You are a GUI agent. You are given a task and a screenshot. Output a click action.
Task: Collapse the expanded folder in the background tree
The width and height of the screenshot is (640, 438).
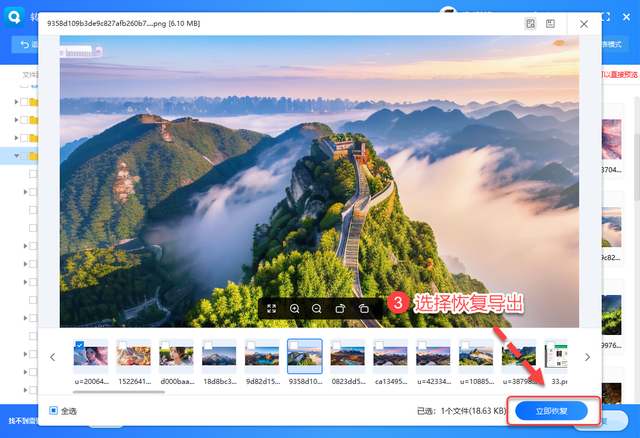(x=16, y=156)
